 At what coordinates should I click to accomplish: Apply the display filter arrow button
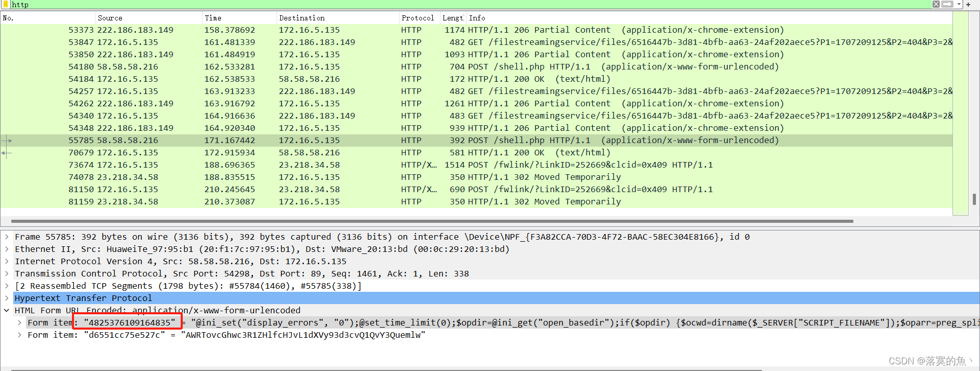click(947, 4)
